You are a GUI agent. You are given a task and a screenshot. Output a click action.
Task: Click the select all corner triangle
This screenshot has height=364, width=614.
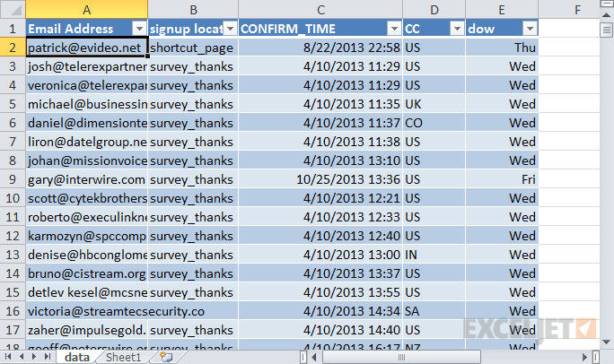pyautogui.click(x=15, y=10)
